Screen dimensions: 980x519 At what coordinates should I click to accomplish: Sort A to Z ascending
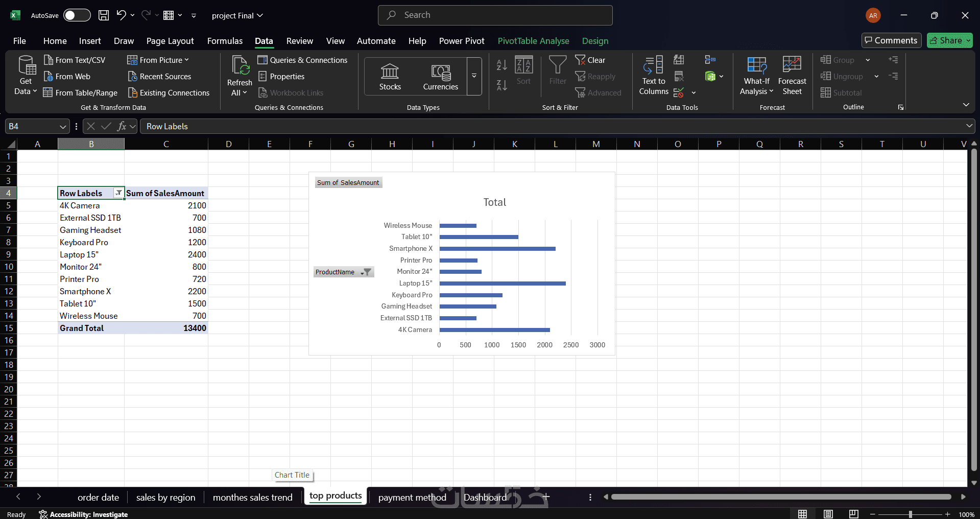pos(502,65)
